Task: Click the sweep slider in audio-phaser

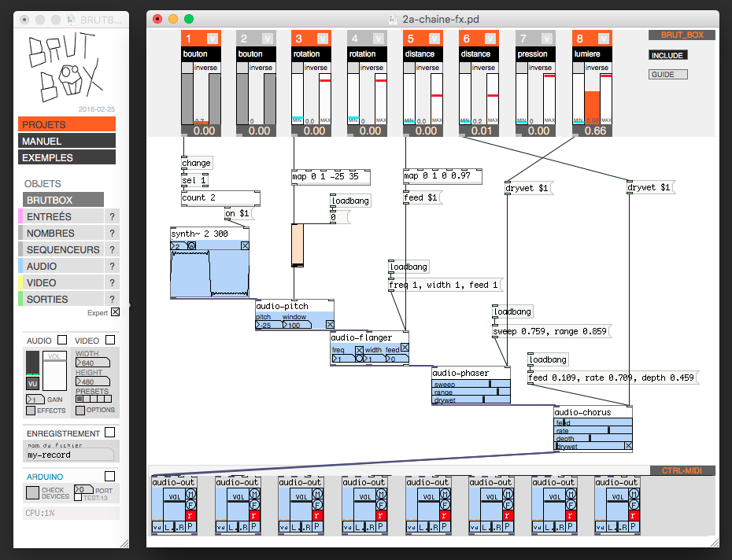Action: click(471, 384)
